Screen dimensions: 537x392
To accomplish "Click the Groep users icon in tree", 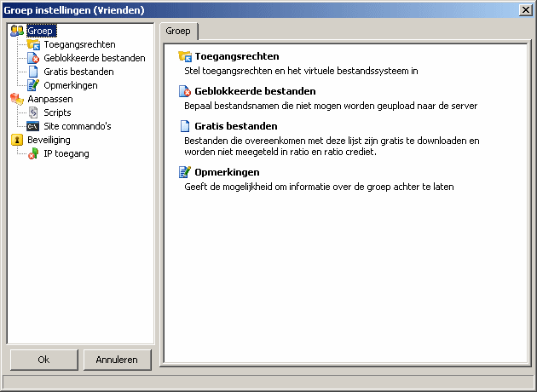I will (17, 31).
